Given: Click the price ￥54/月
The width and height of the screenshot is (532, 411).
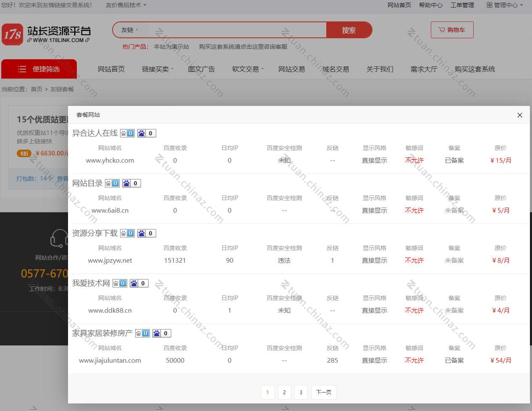Looking at the screenshot, I should (x=501, y=360).
